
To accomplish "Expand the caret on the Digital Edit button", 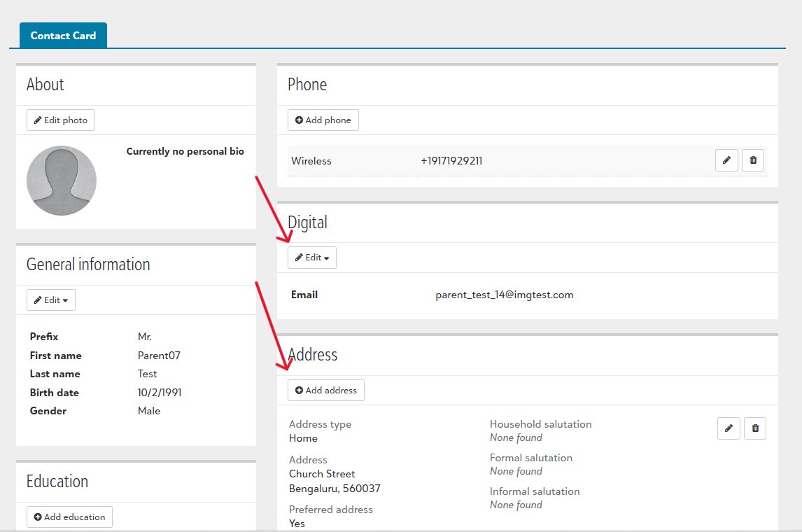I will coord(327,257).
